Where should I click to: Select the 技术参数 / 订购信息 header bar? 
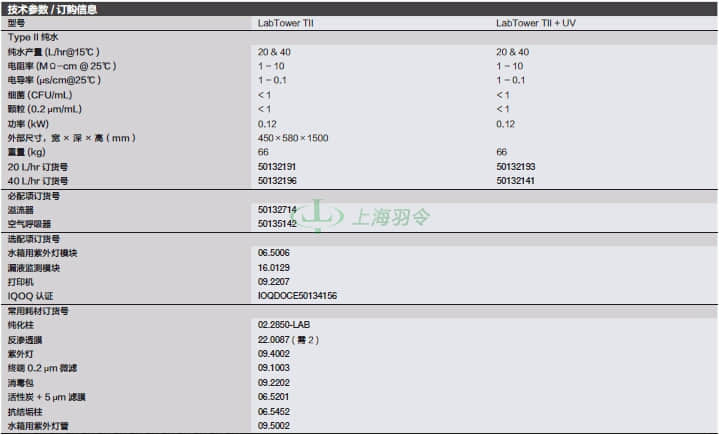[360, 9]
